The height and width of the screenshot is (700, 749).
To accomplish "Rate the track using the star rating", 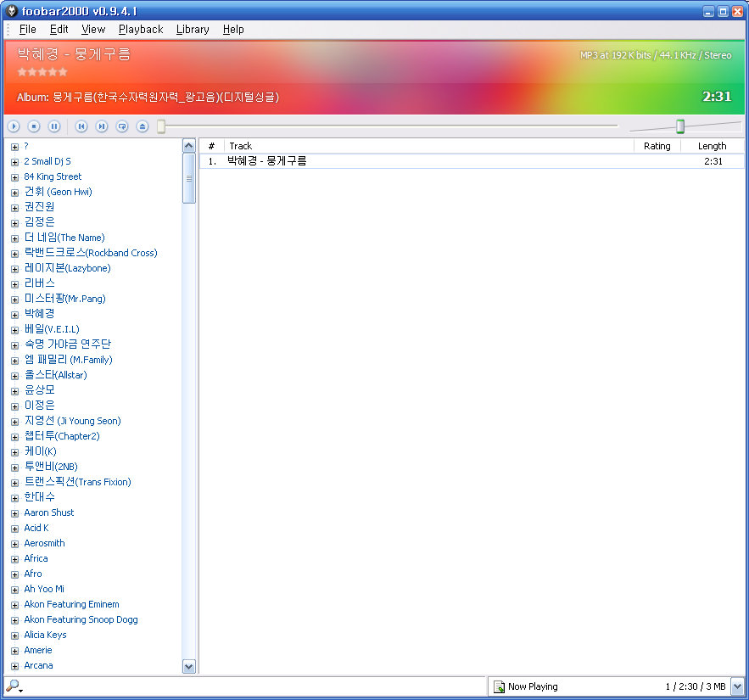I will click(42, 72).
